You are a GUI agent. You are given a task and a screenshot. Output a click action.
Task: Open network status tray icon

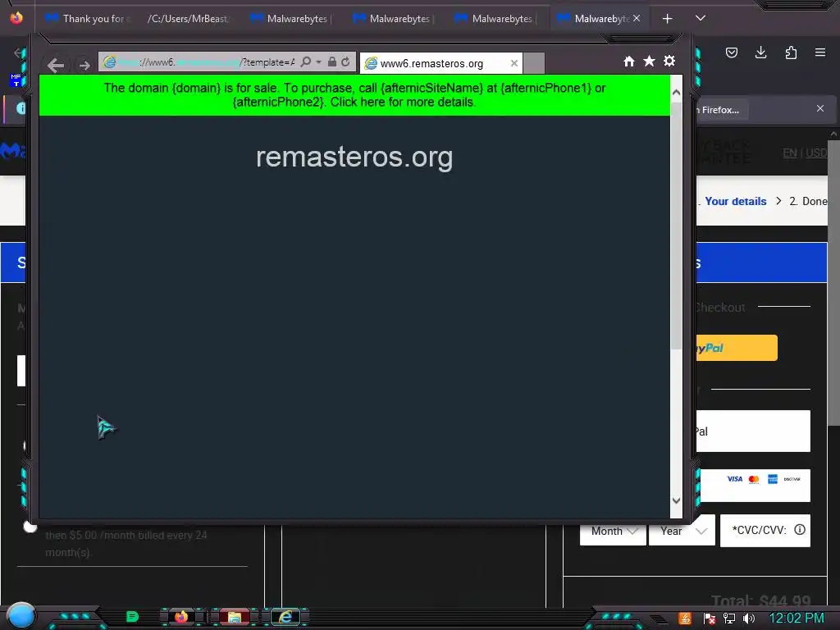pos(729,619)
